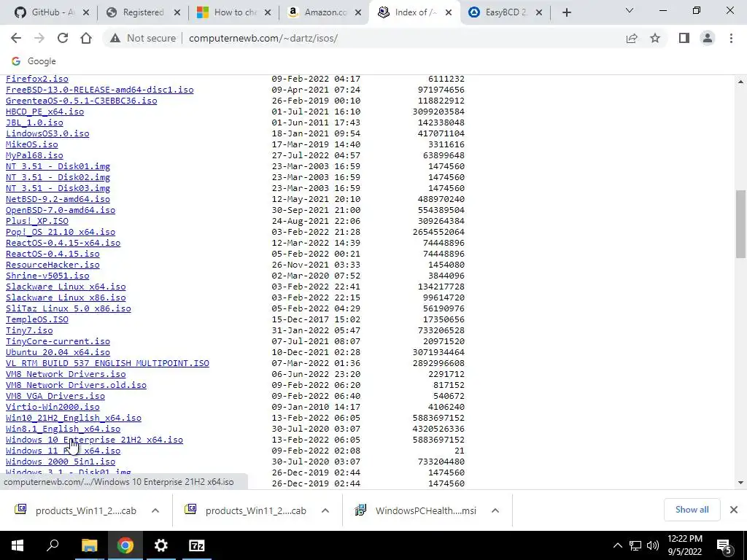Expand options for first products_Win11 cab download
The image size is (747, 560).
pos(155,510)
